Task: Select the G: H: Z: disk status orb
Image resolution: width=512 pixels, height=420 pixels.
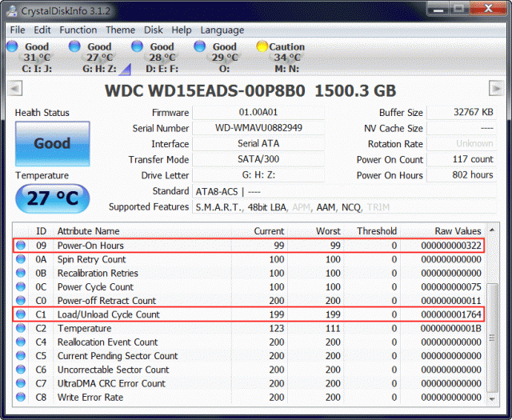Action: click(74, 46)
